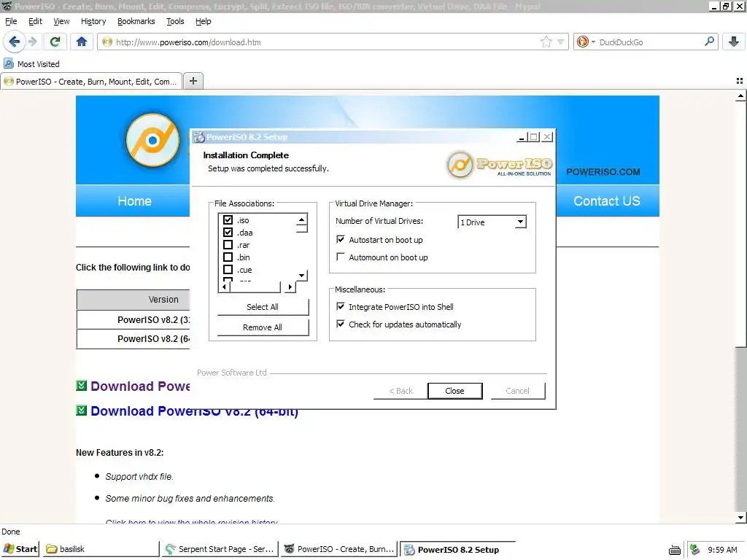
Task: Check the .bin file association
Action: [x=228, y=257]
